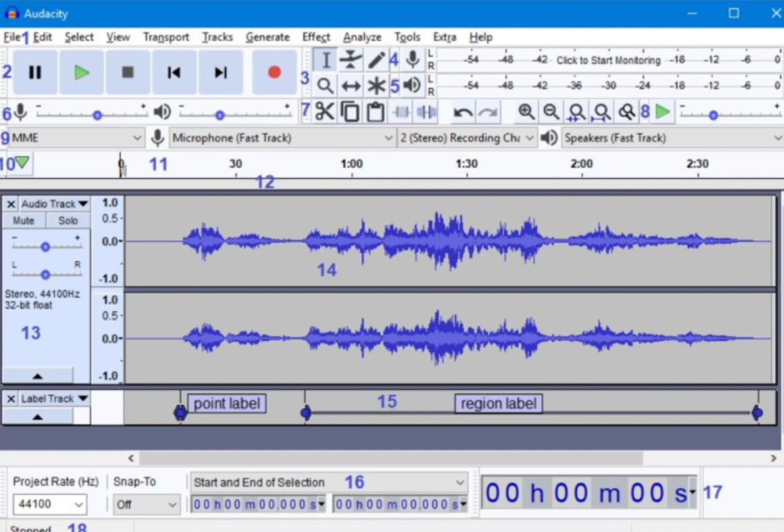Click the playback meter speaker icon
The width and height of the screenshot is (784, 532).
pyautogui.click(x=412, y=85)
